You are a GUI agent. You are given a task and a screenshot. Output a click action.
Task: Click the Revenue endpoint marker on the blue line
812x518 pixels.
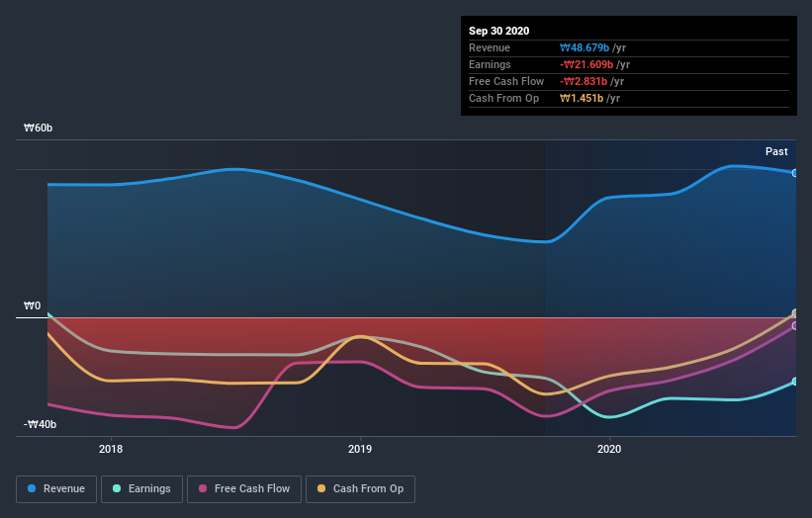coord(795,173)
